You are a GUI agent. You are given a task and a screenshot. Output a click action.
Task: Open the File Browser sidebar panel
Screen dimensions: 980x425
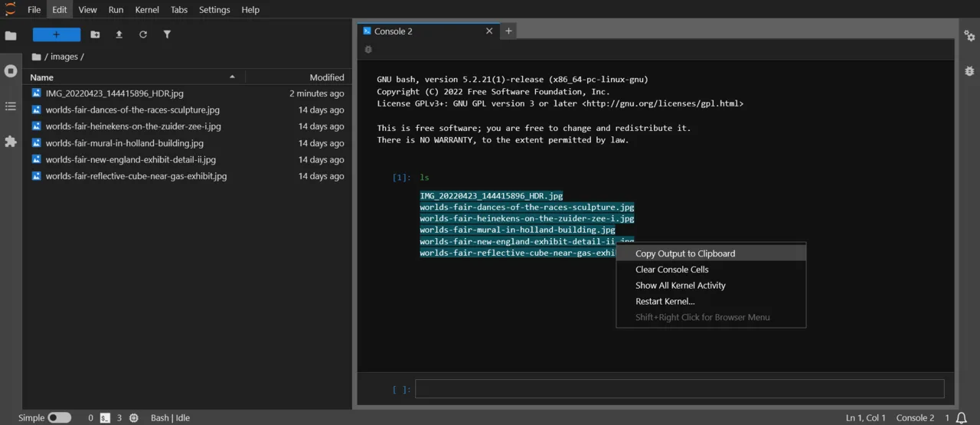point(11,35)
